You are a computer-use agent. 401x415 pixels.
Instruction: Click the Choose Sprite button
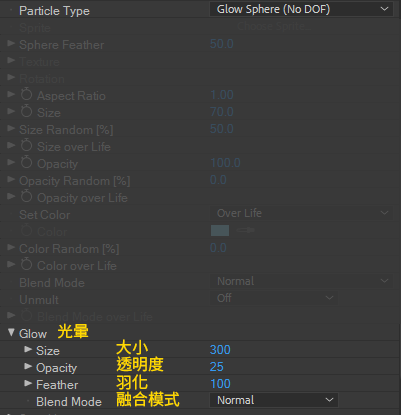point(274,26)
